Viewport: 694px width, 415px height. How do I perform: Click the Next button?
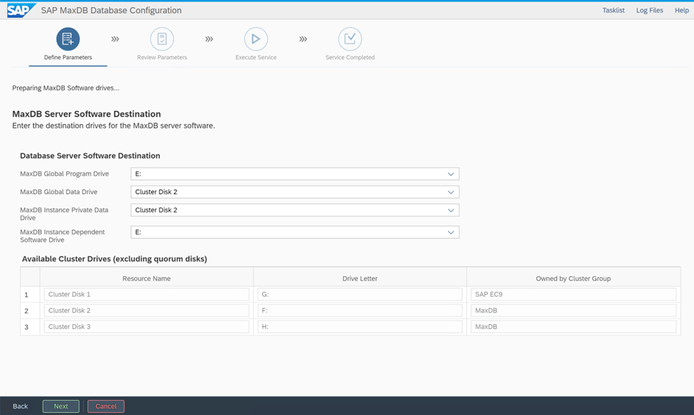61,406
